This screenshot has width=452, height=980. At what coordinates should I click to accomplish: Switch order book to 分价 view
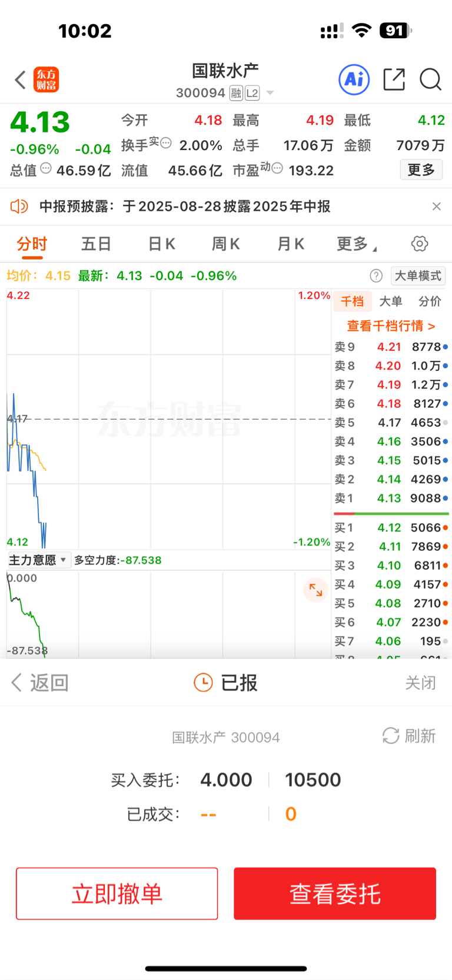pyautogui.click(x=430, y=301)
